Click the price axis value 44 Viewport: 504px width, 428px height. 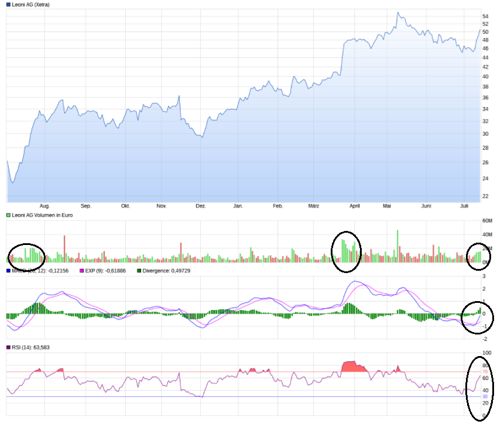(485, 57)
